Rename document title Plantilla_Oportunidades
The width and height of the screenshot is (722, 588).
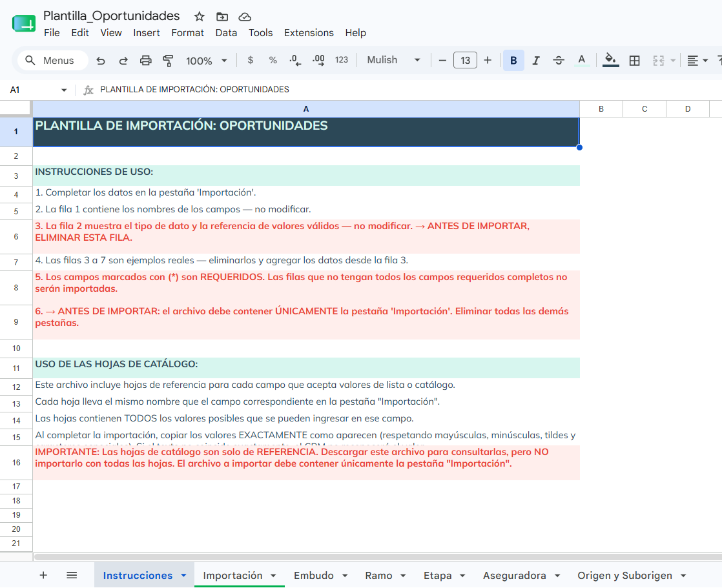[x=112, y=16]
